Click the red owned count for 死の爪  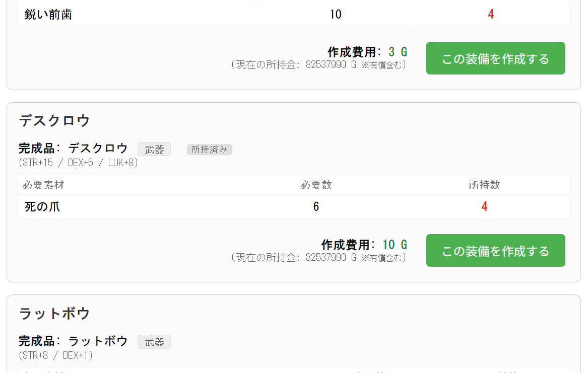[484, 206]
